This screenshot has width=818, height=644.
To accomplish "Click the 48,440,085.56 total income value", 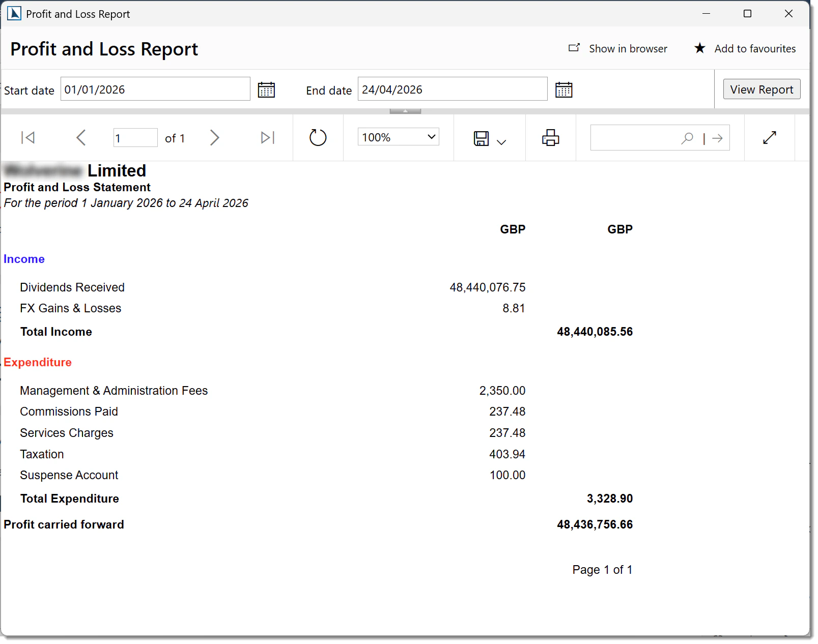I will (595, 332).
